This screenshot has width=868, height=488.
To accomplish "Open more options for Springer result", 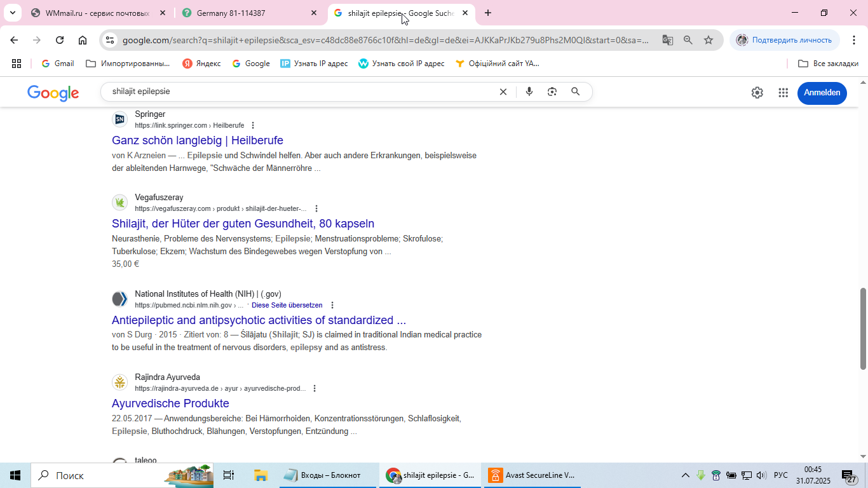I will click(x=253, y=126).
